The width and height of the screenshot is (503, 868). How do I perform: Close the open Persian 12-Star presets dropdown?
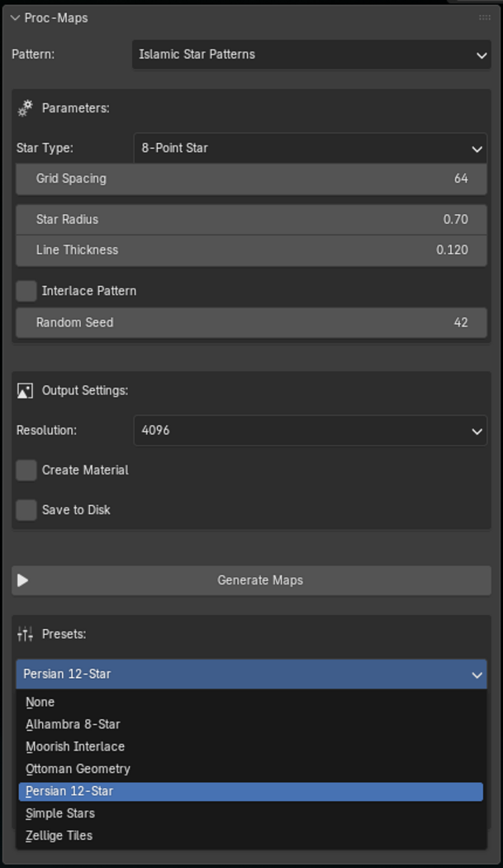click(x=251, y=675)
